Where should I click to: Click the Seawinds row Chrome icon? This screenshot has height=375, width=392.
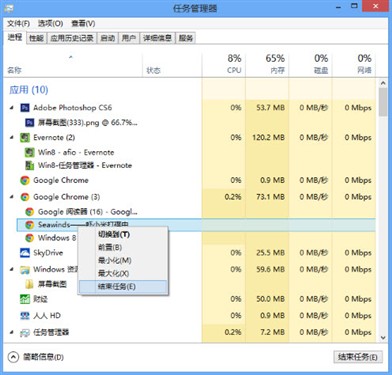pos(29,225)
